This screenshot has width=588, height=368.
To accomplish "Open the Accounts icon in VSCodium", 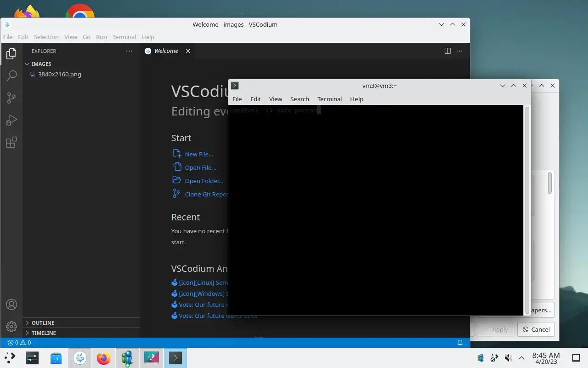I will (x=11, y=305).
